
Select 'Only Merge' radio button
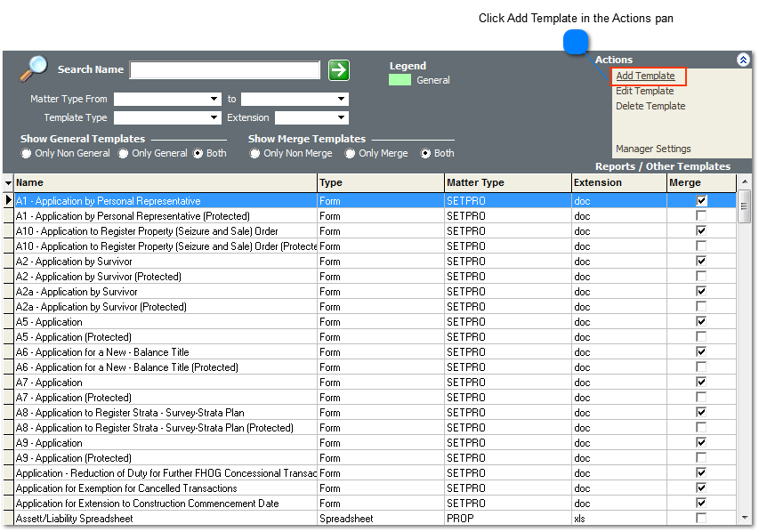(x=351, y=153)
